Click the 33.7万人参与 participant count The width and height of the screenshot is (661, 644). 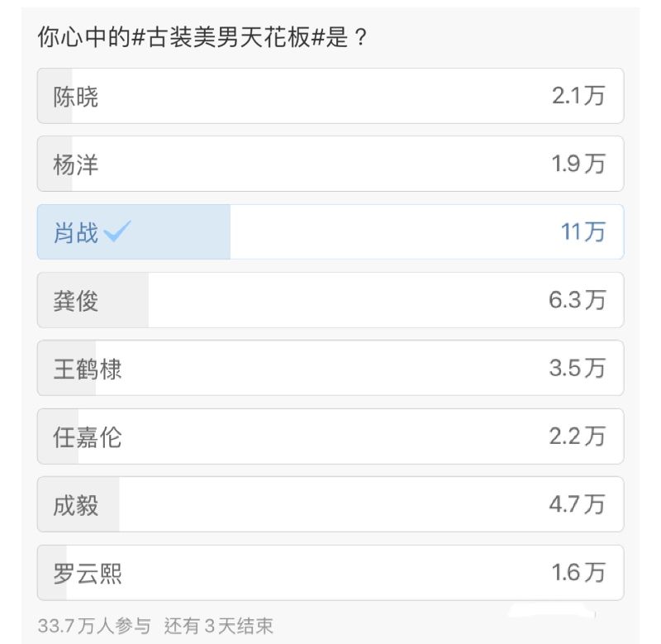pos(95,625)
